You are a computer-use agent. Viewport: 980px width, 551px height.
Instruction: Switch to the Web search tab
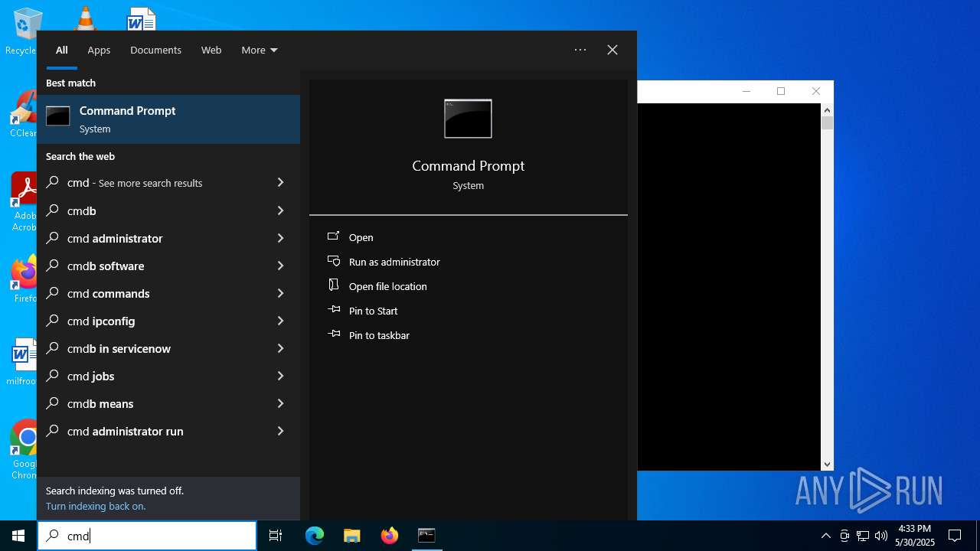coord(211,50)
